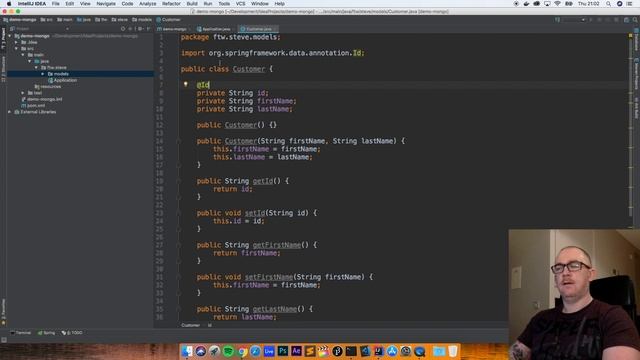
Task: Open the Spring tool window
Action: coord(46,333)
